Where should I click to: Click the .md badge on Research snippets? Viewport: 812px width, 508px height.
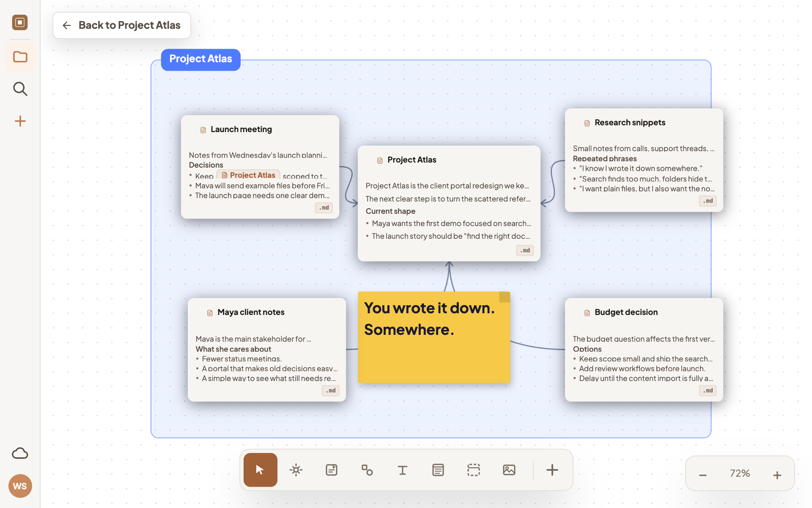click(x=708, y=201)
